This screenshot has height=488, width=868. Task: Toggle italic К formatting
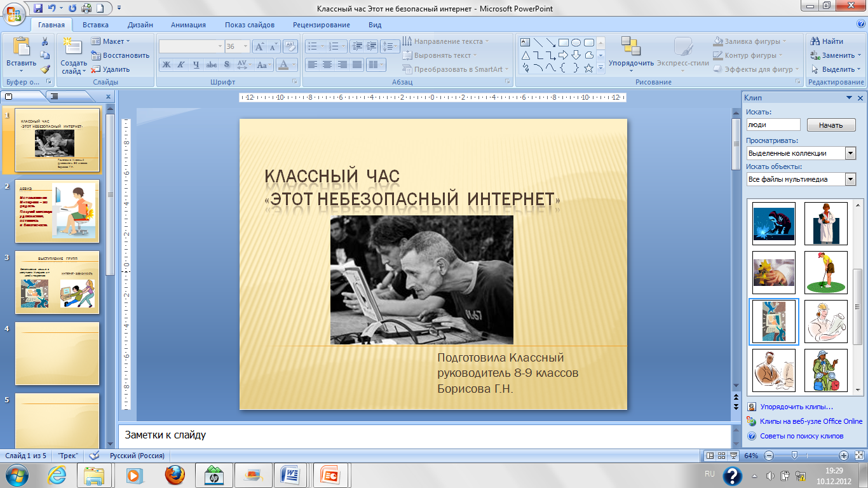[x=181, y=64]
